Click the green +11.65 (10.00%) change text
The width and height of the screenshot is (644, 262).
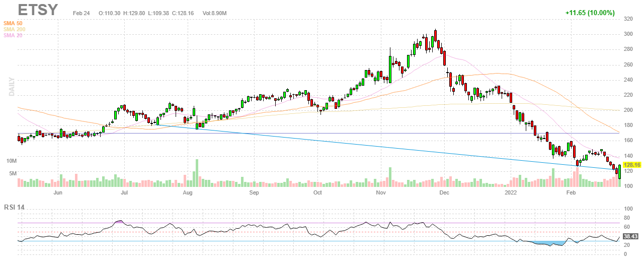(590, 13)
